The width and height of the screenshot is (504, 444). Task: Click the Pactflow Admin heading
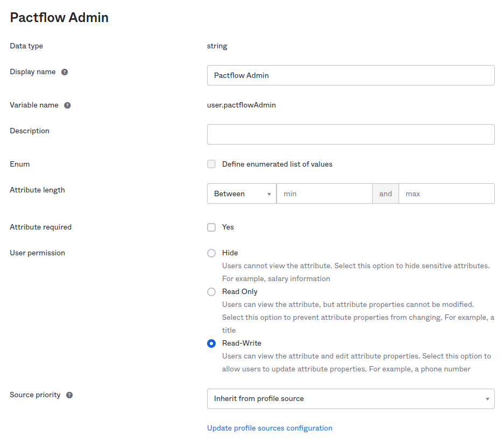(x=59, y=17)
